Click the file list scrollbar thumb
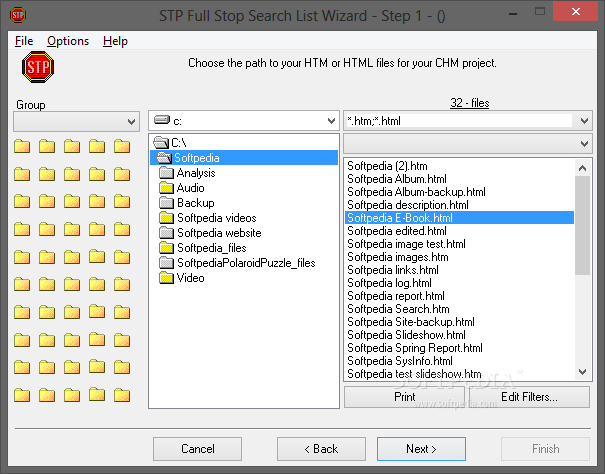 tap(583, 225)
